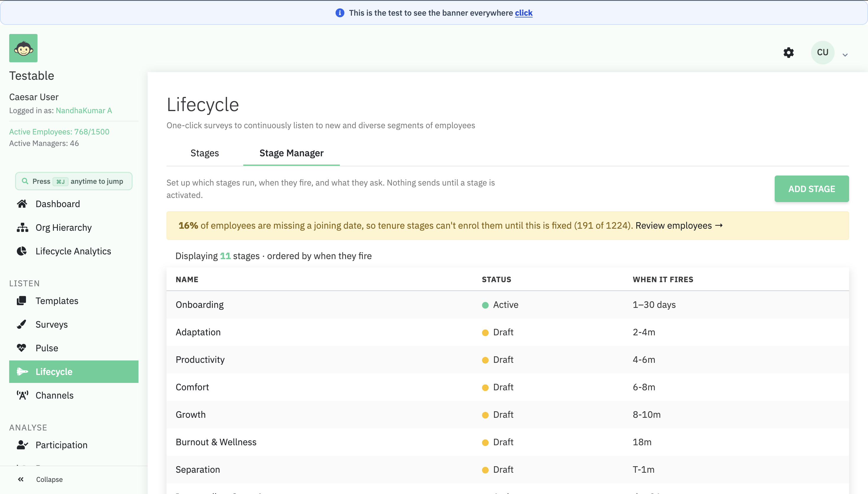Click the 'T-1m' value for Separation
The height and width of the screenshot is (494, 868).
pos(643,469)
